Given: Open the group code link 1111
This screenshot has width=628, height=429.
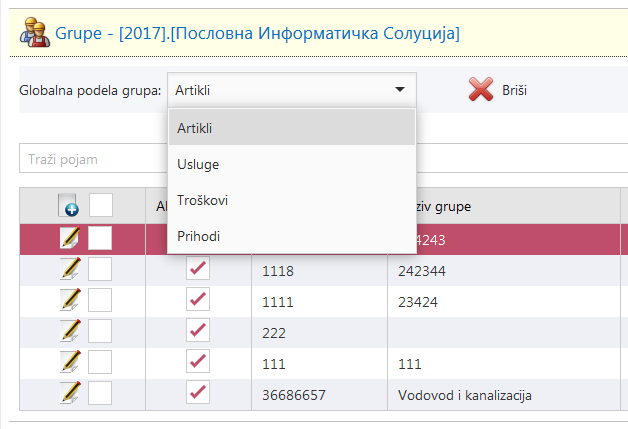Looking at the screenshot, I should (277, 299).
